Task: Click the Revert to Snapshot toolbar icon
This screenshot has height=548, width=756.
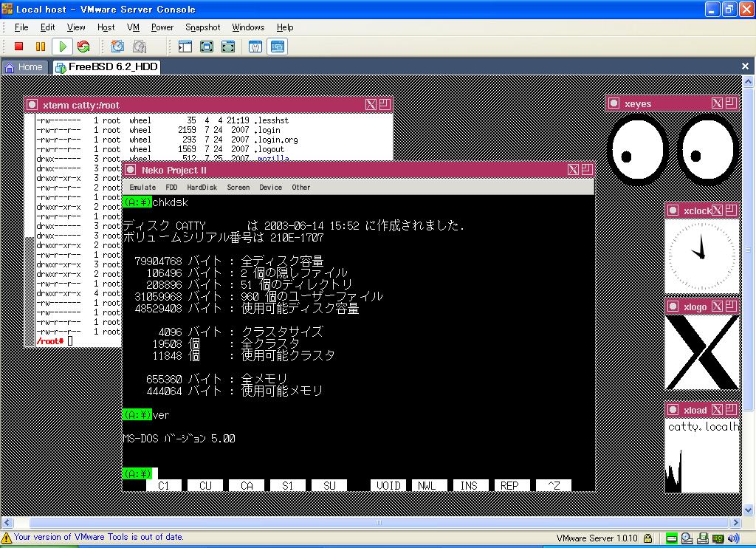Action: click(140, 47)
